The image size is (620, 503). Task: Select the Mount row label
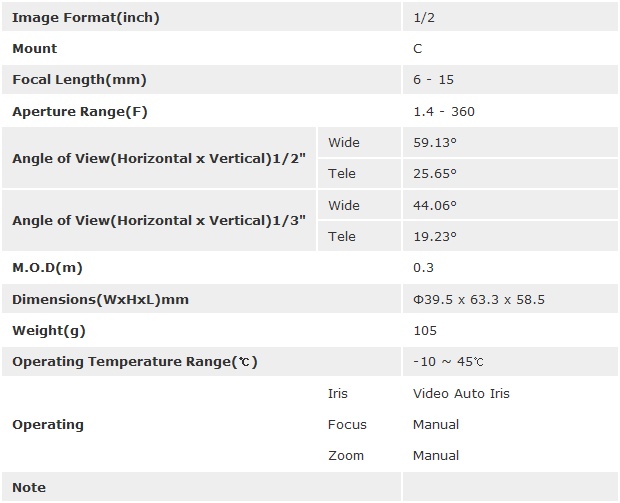click(35, 49)
